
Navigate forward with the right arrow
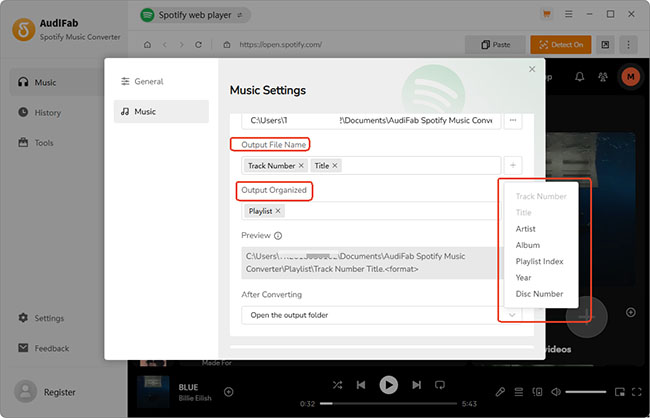pyautogui.click(x=181, y=45)
